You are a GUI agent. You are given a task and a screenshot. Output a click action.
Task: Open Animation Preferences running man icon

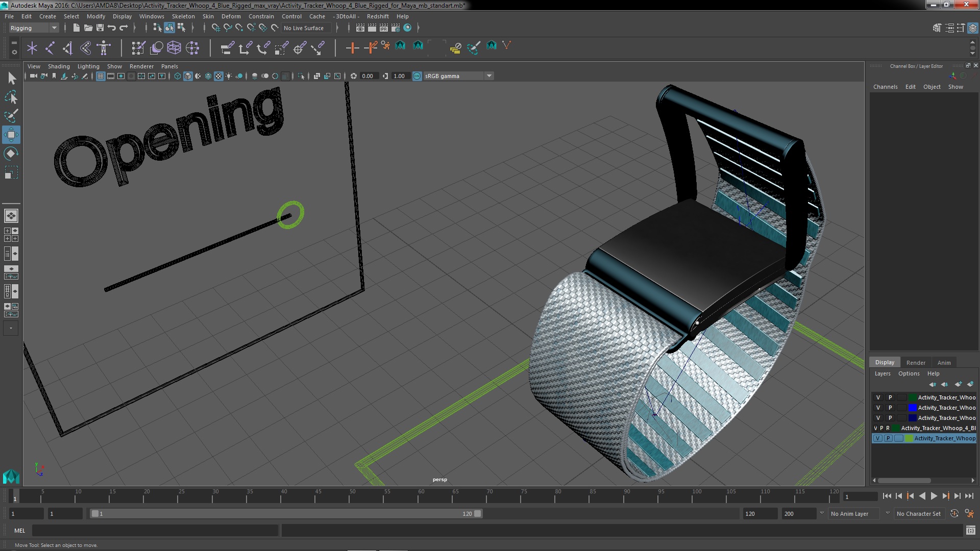coord(969,514)
